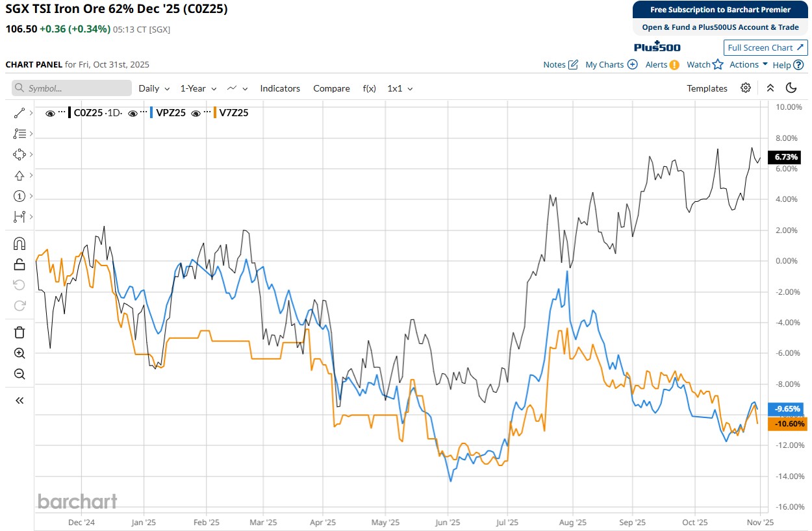This screenshot has width=812, height=531.
Task: Open the Daily frequency dropdown
Action: tap(154, 88)
